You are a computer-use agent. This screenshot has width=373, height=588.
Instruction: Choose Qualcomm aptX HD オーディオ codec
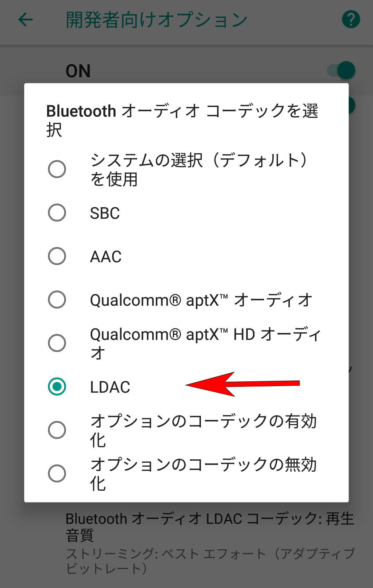point(58,343)
